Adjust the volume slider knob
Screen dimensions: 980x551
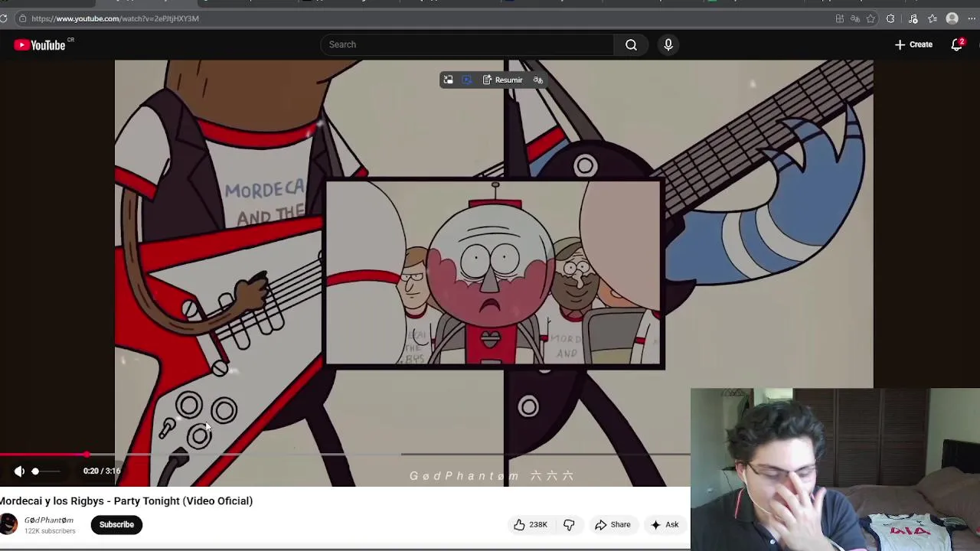click(35, 471)
